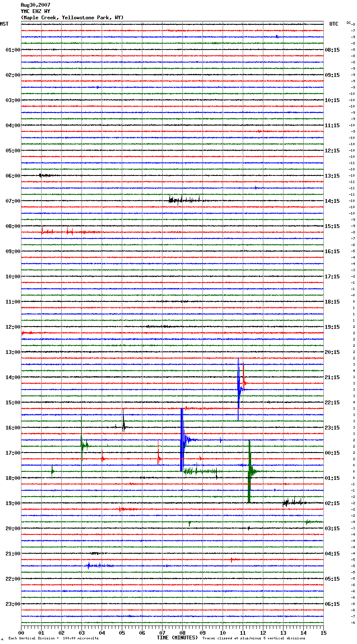This screenshot has height=644, width=357.
Task: Click the 17:15 UTC time label
Action: 332,277
